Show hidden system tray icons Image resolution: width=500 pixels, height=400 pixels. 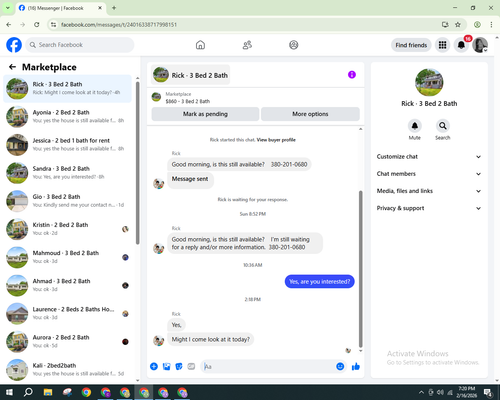pyautogui.click(x=421, y=392)
